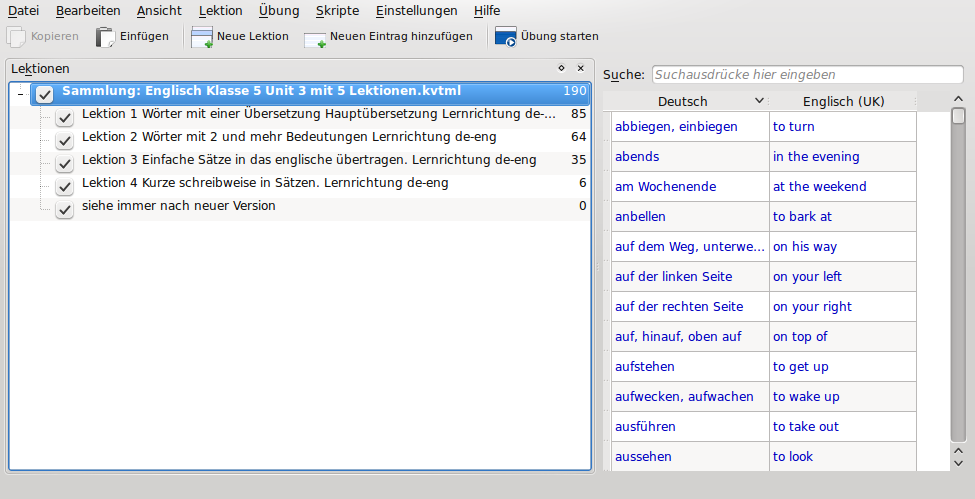The image size is (975, 499).
Task: Click cell 'abbiegen, einbiegen'
Action: click(690, 127)
